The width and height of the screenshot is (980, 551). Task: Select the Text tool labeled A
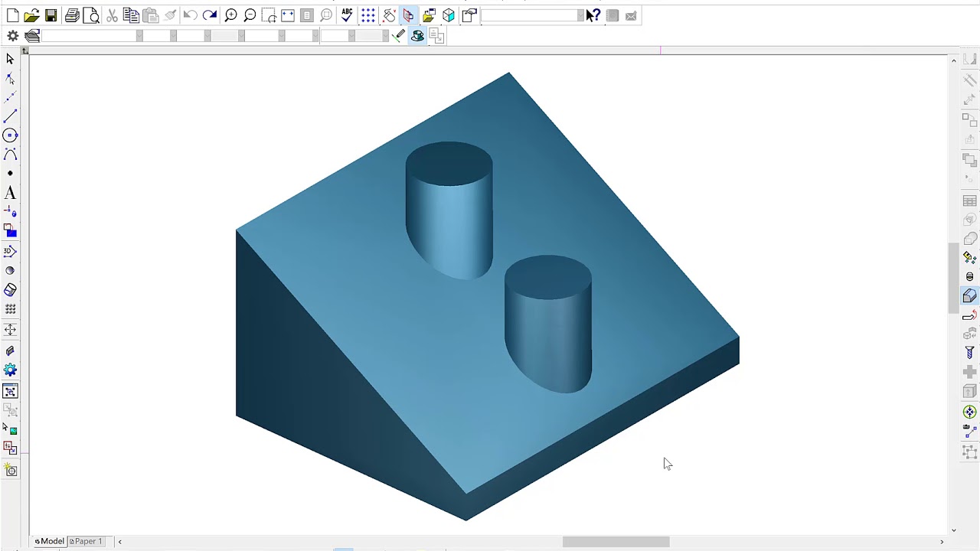pyautogui.click(x=10, y=194)
